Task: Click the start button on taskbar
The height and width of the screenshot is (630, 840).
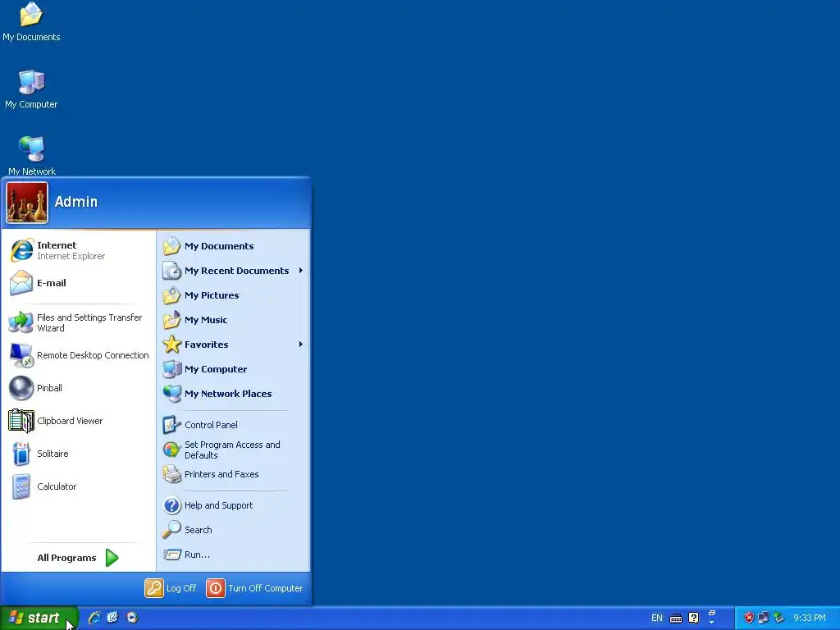Action: [x=39, y=619]
